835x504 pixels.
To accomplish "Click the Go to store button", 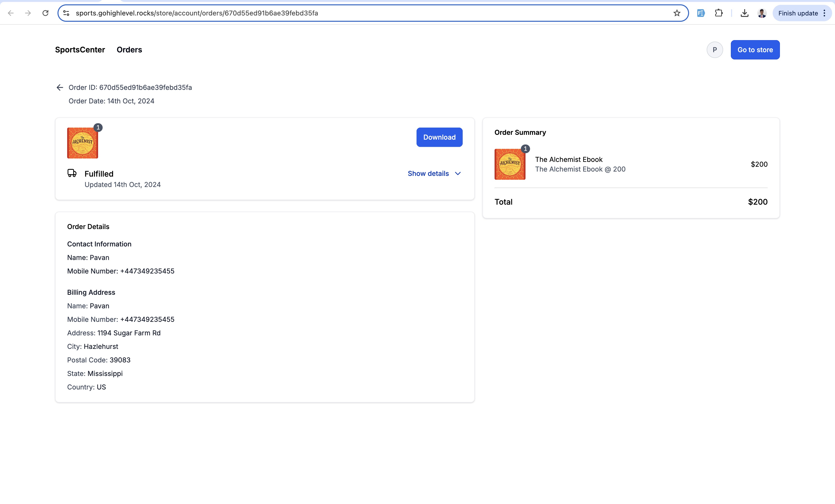I will 755,50.
